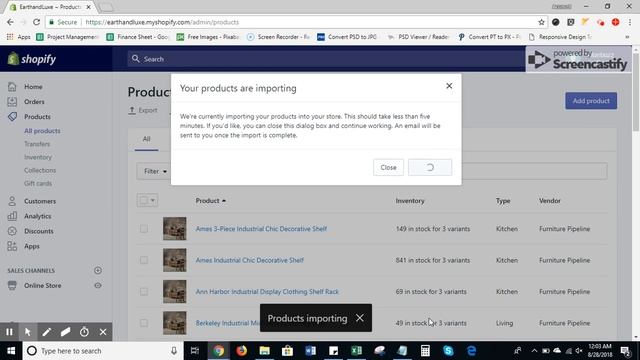640x360 pixels.
Task: Click the Close button in import dialog
Action: [388, 167]
